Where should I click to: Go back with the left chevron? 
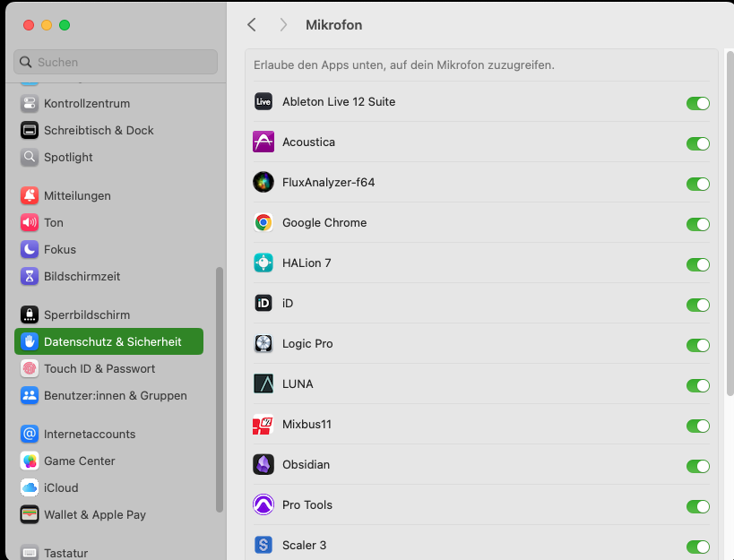tap(252, 25)
